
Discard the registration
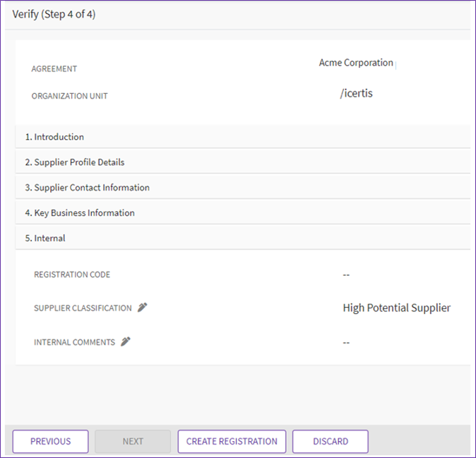(x=331, y=441)
